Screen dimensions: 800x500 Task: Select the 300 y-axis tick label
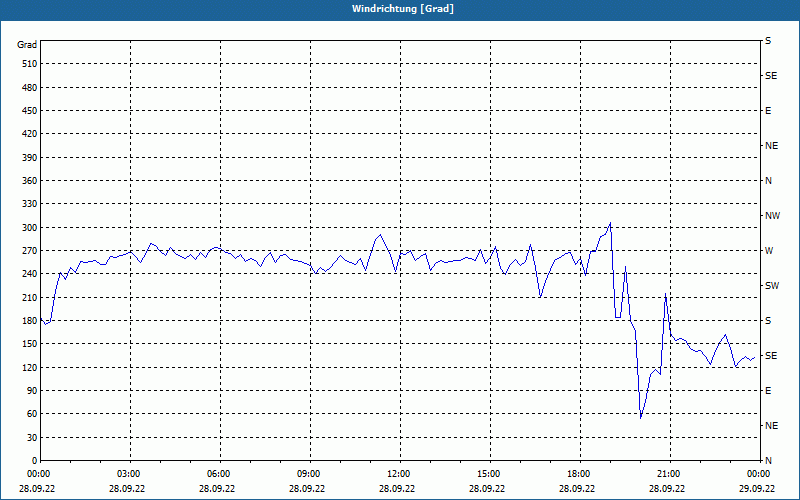tap(29, 228)
